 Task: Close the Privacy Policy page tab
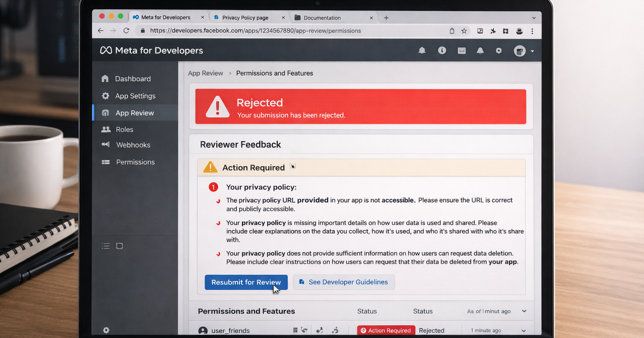point(283,18)
